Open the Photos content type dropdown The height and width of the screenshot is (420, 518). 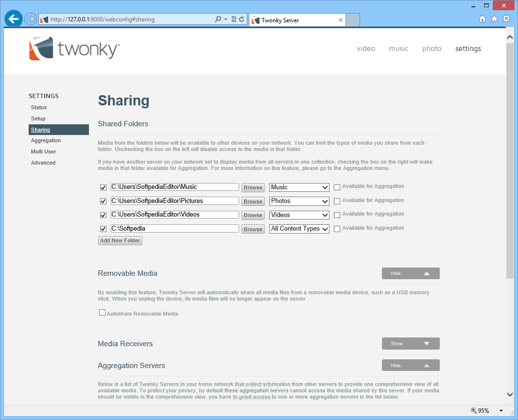pos(299,201)
